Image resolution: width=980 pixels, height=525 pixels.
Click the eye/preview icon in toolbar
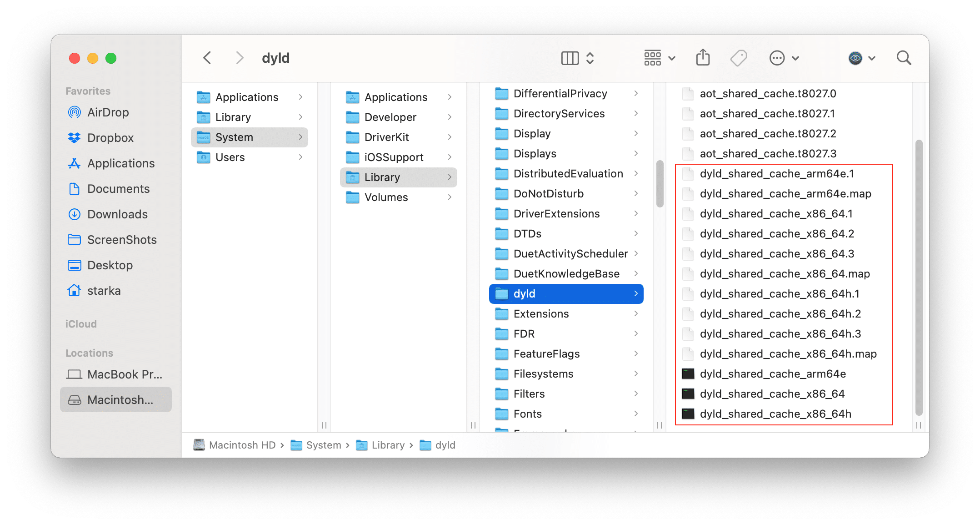pos(854,57)
